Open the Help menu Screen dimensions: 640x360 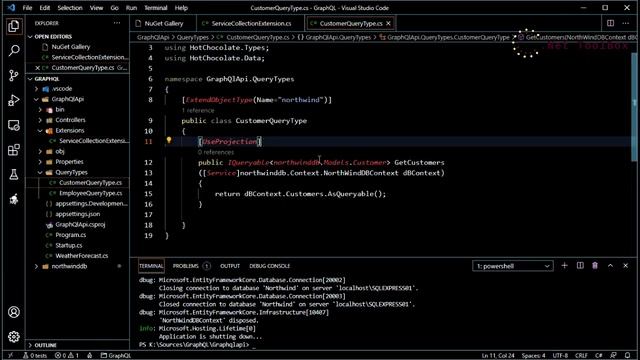(x=181, y=8)
